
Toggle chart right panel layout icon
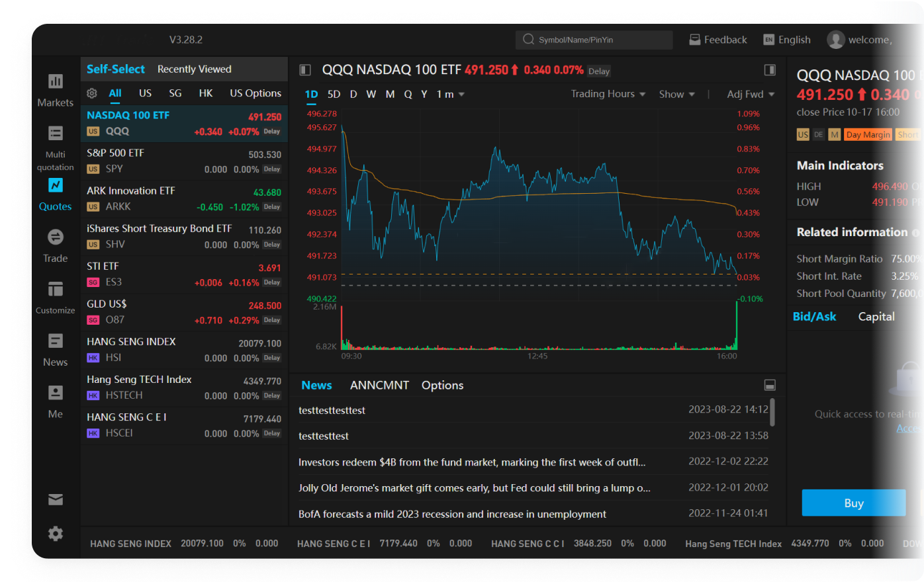pos(770,70)
